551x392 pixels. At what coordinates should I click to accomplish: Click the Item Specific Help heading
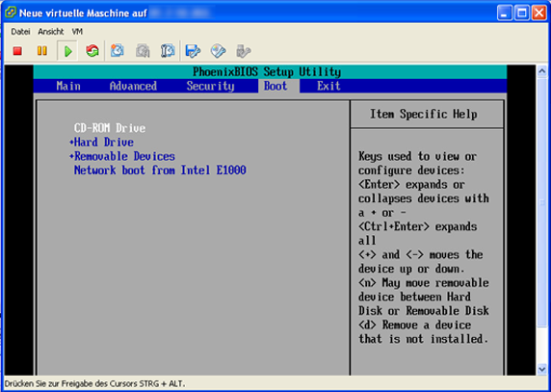click(424, 115)
